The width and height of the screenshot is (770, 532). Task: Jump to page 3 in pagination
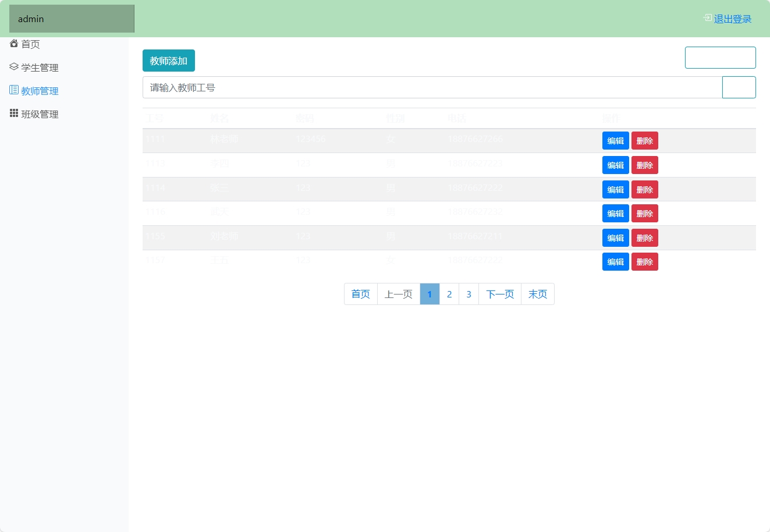click(x=469, y=294)
